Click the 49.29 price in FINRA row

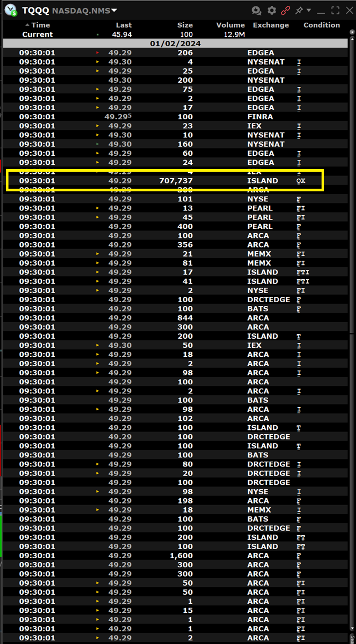119,117
